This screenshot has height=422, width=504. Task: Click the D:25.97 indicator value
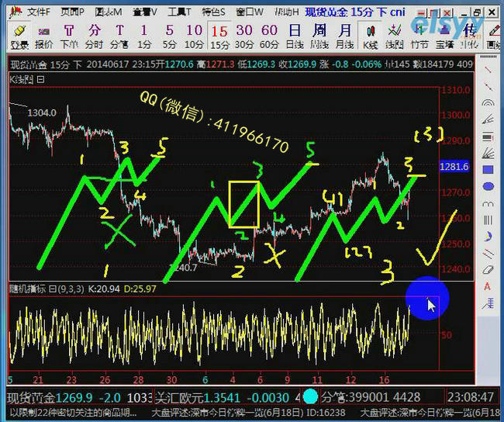pyautogui.click(x=140, y=289)
